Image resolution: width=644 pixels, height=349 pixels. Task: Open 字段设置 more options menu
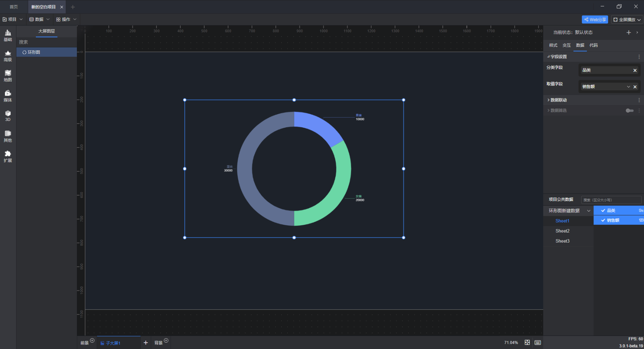(639, 57)
